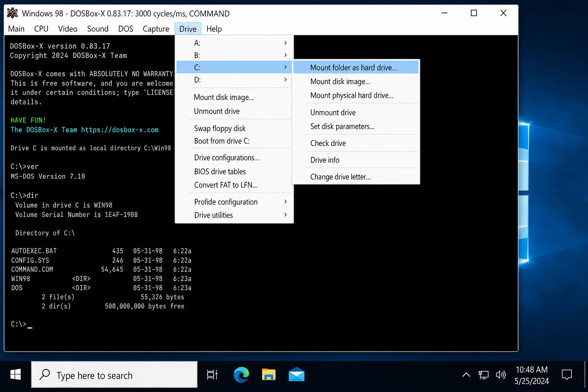Click the 500,000,000 bytes free text
The image size is (588, 392).
144,306
